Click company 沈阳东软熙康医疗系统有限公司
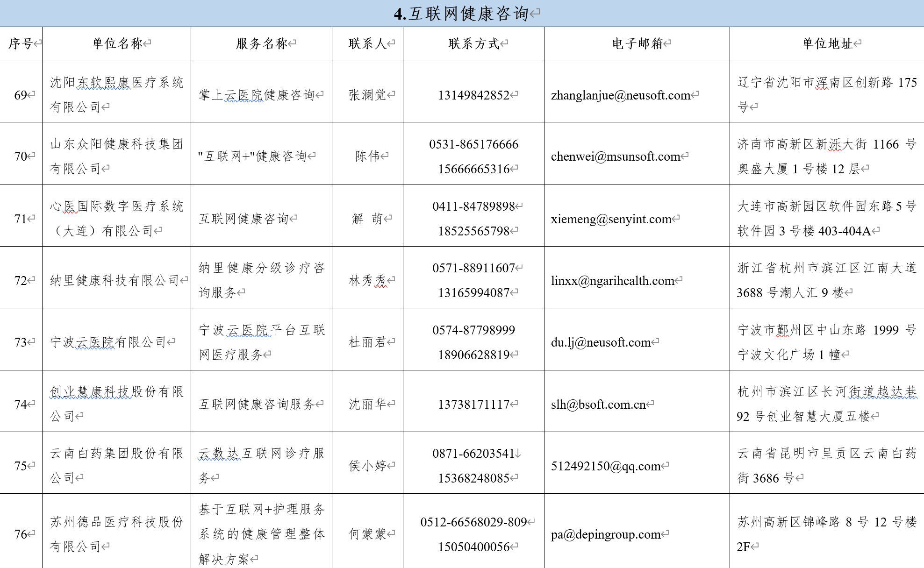 117,95
